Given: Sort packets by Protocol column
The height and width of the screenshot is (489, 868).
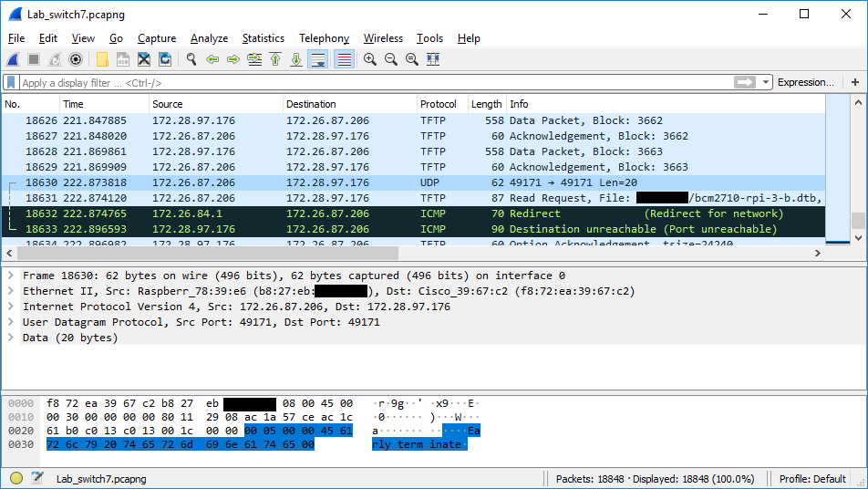Looking at the screenshot, I should click(x=442, y=104).
